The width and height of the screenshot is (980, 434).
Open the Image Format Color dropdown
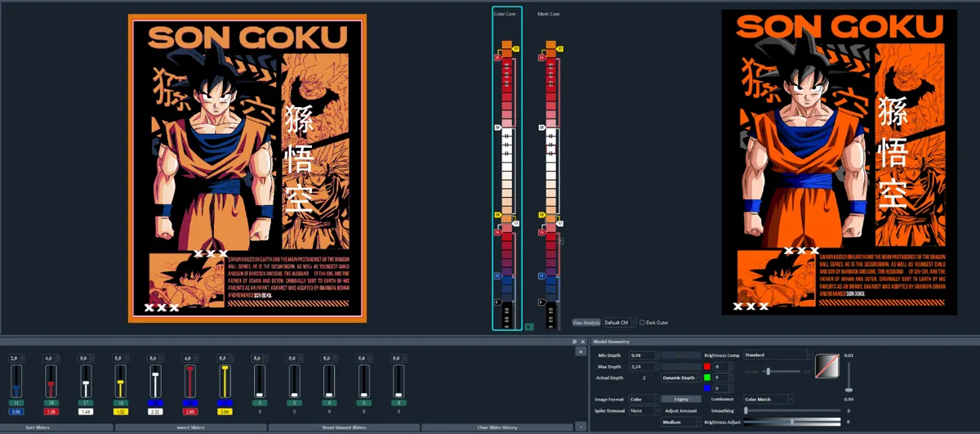coord(643,399)
